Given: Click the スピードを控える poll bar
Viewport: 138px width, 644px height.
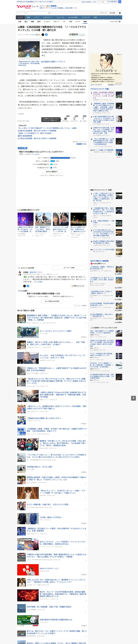Looking at the screenshot, I should point(60,158).
